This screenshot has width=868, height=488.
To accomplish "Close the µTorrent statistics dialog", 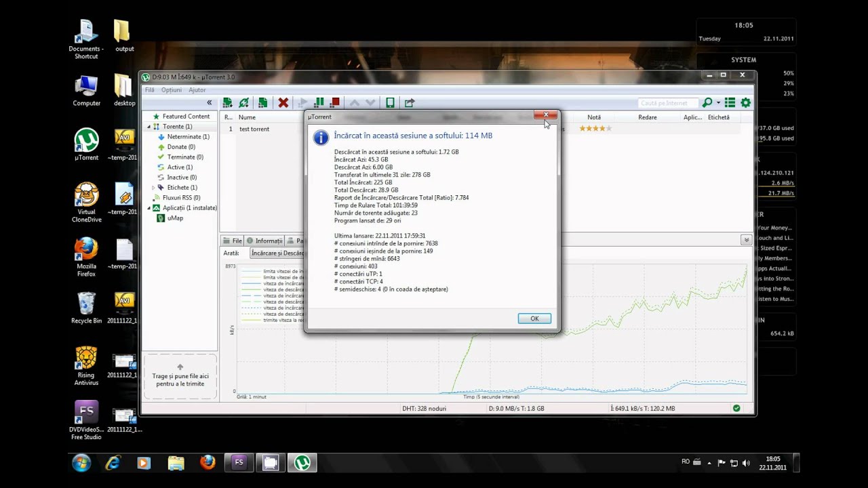I will pyautogui.click(x=545, y=115).
